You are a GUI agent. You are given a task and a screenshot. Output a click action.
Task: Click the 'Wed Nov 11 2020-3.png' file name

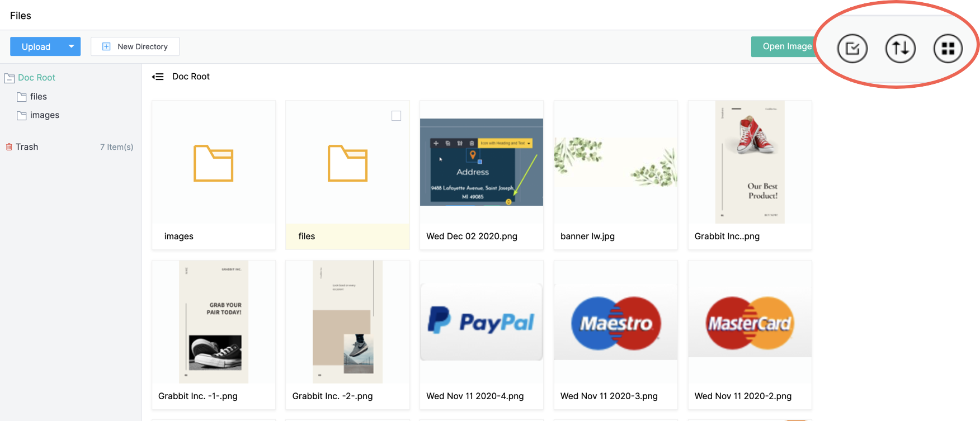coord(609,396)
